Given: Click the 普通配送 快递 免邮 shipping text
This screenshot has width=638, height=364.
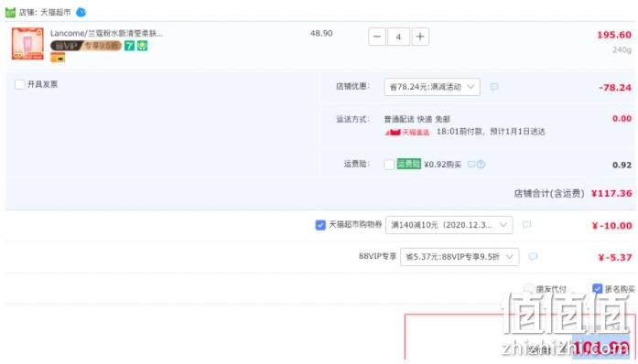Looking at the screenshot, I should [417, 119].
